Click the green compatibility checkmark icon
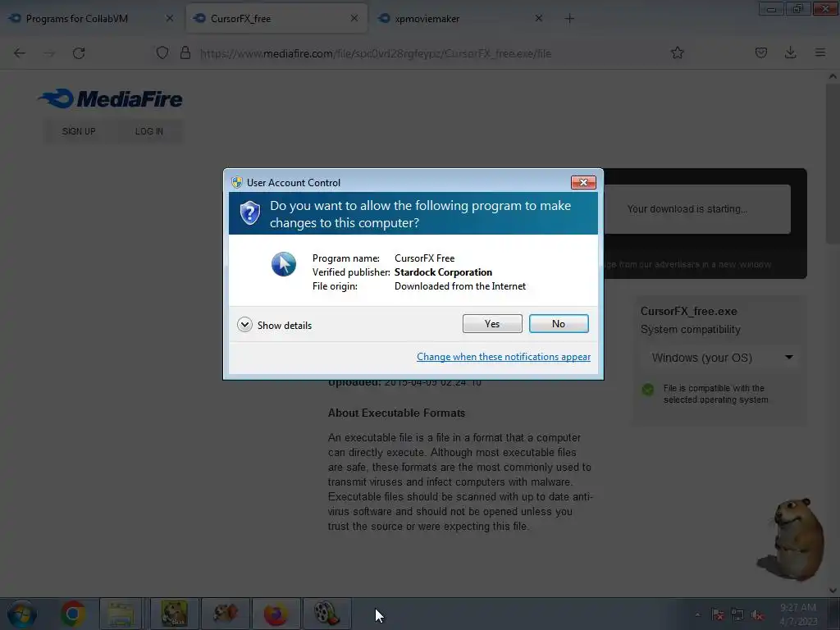 [x=648, y=390]
